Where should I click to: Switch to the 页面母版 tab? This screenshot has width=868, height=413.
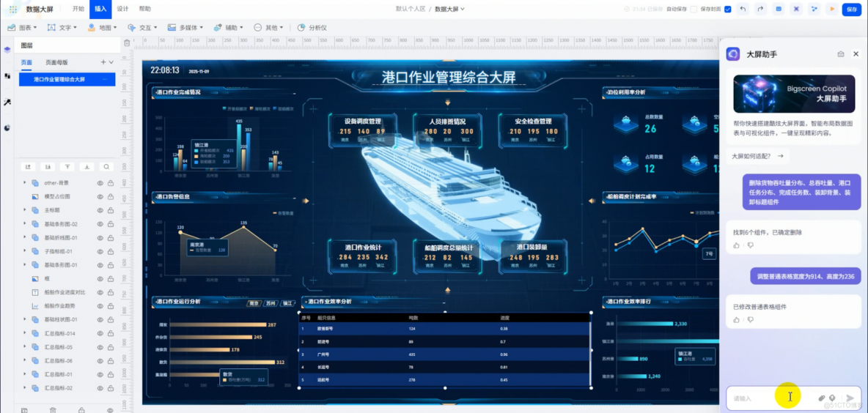pyautogui.click(x=56, y=62)
